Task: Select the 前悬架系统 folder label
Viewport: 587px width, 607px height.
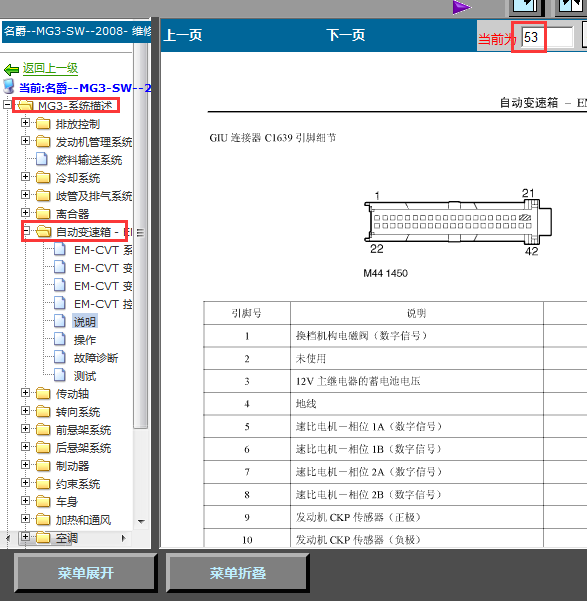Action: tap(83, 430)
